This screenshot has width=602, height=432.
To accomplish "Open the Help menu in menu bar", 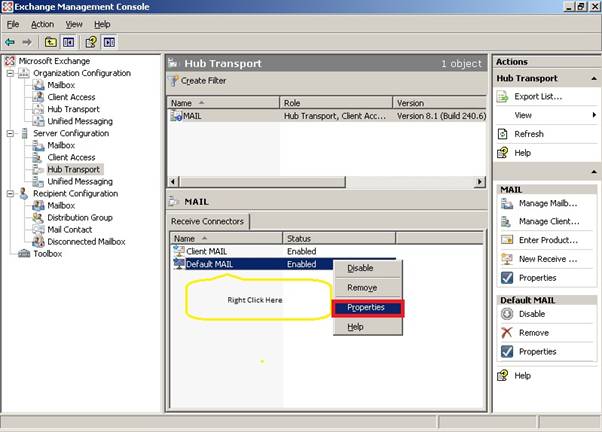I will [102, 24].
